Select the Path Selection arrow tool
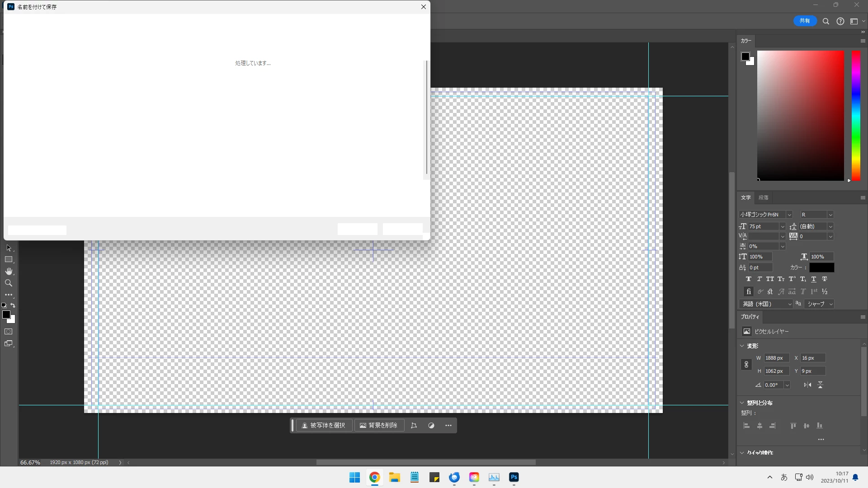The image size is (868, 488). (9, 248)
